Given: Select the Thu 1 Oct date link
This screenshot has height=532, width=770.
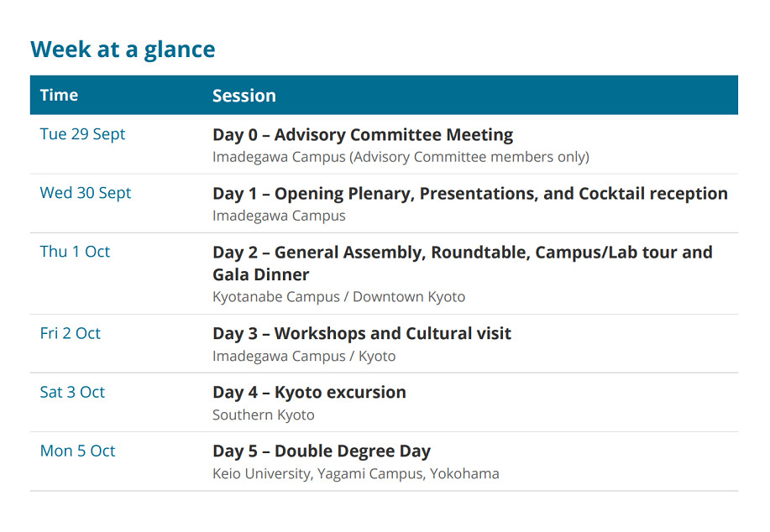Looking at the screenshot, I should 75,252.
